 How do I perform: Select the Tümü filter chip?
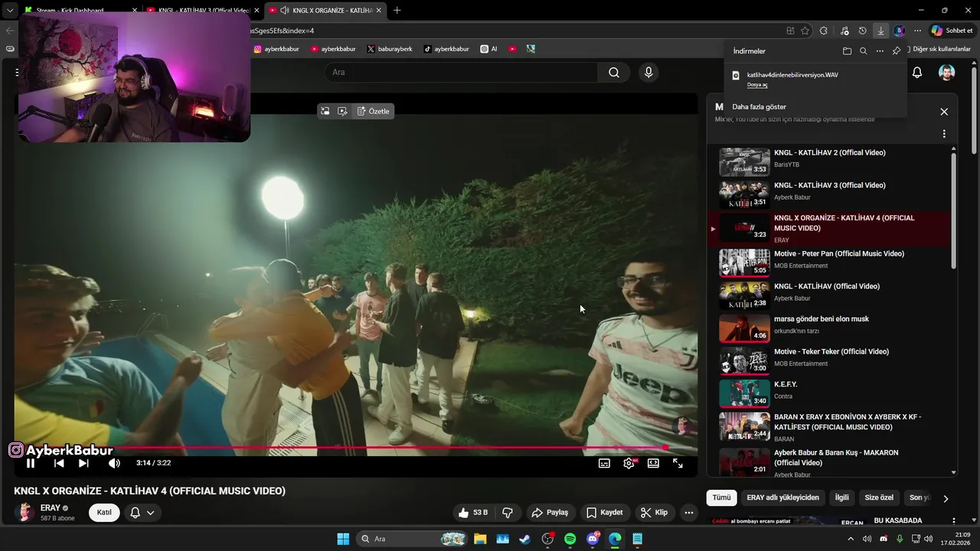[x=721, y=497]
